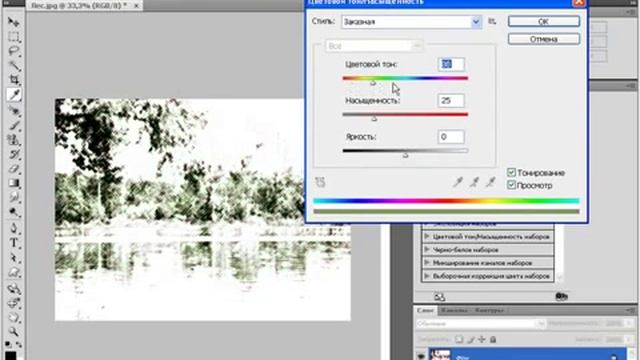Viewport: 640px width, 360px height.
Task: Click the Цветовой тон hue slider
Action: [x=405, y=79]
